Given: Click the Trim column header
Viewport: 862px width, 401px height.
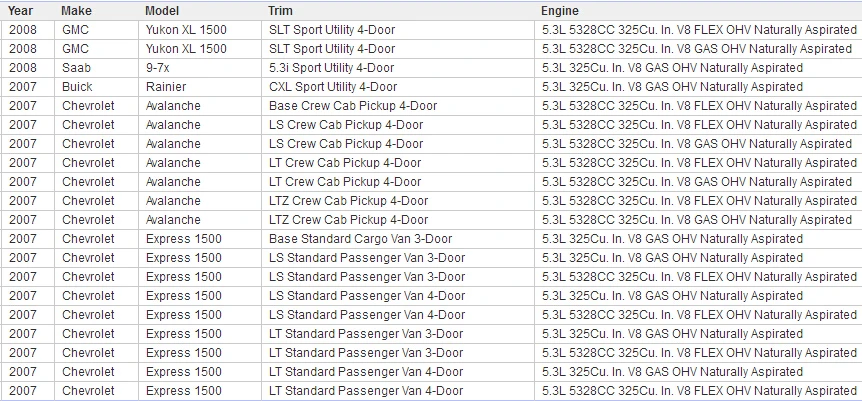Looking at the screenshot, I should (280, 10).
